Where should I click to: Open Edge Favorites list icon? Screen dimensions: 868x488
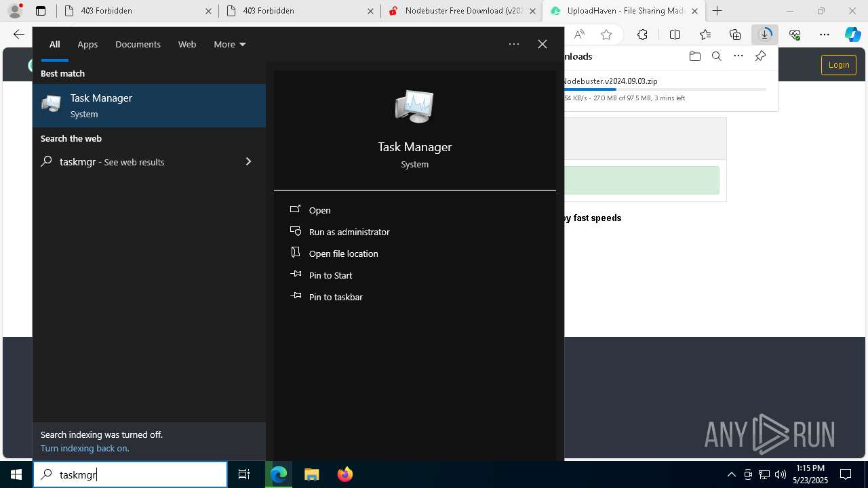[x=705, y=35]
